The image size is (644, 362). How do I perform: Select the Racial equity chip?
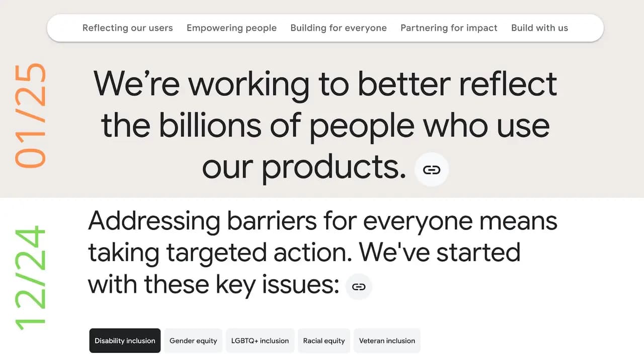point(324,340)
